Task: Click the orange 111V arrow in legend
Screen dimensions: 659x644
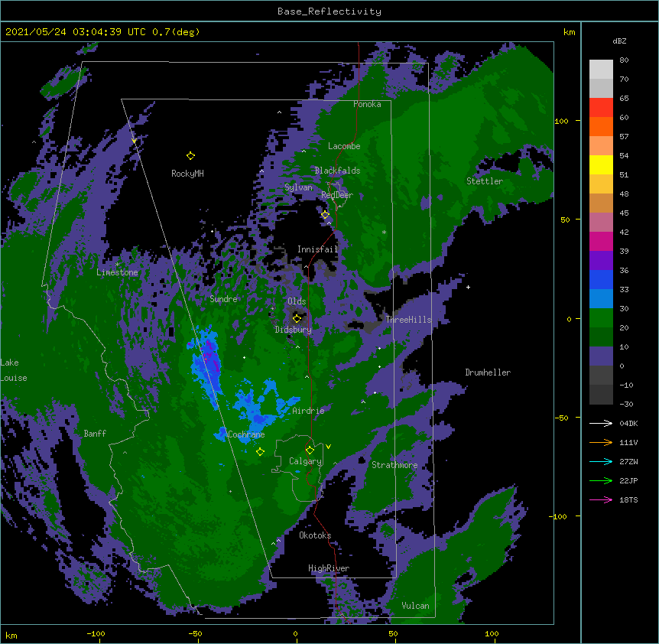Action: click(x=601, y=442)
